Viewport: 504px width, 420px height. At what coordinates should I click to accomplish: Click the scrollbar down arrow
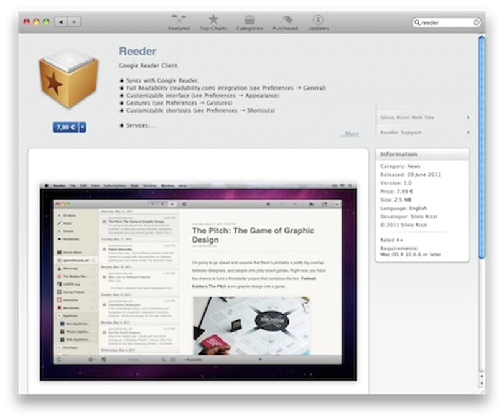click(482, 383)
